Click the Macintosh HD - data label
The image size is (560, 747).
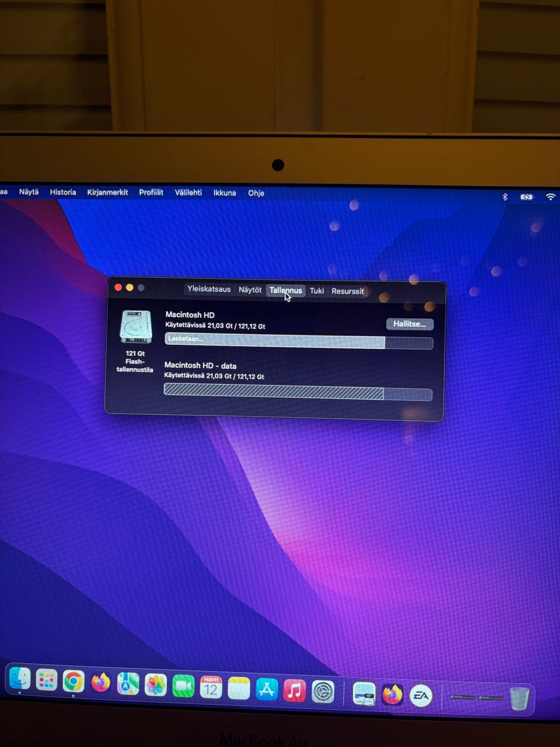pos(200,365)
